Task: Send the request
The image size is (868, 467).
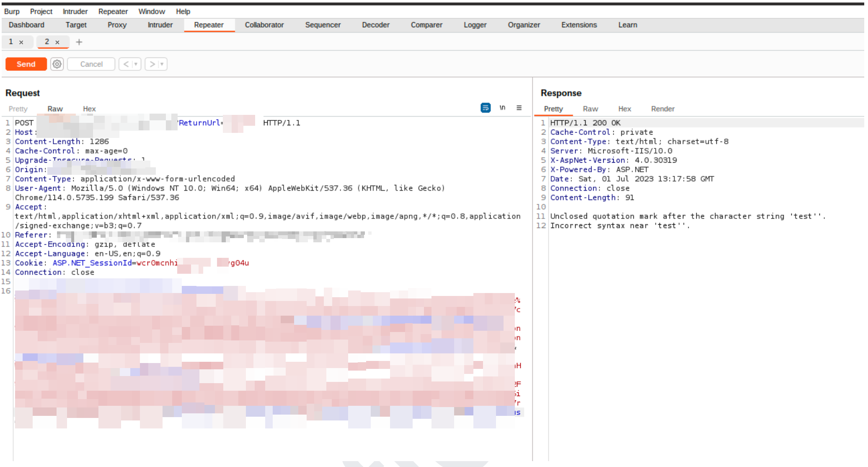Action: click(26, 64)
